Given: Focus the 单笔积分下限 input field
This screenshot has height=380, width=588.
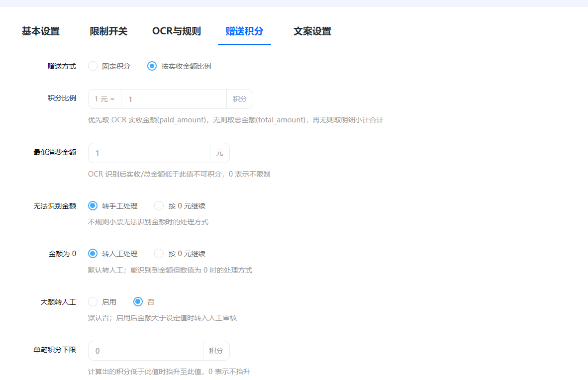Looking at the screenshot, I should pyautogui.click(x=146, y=351).
